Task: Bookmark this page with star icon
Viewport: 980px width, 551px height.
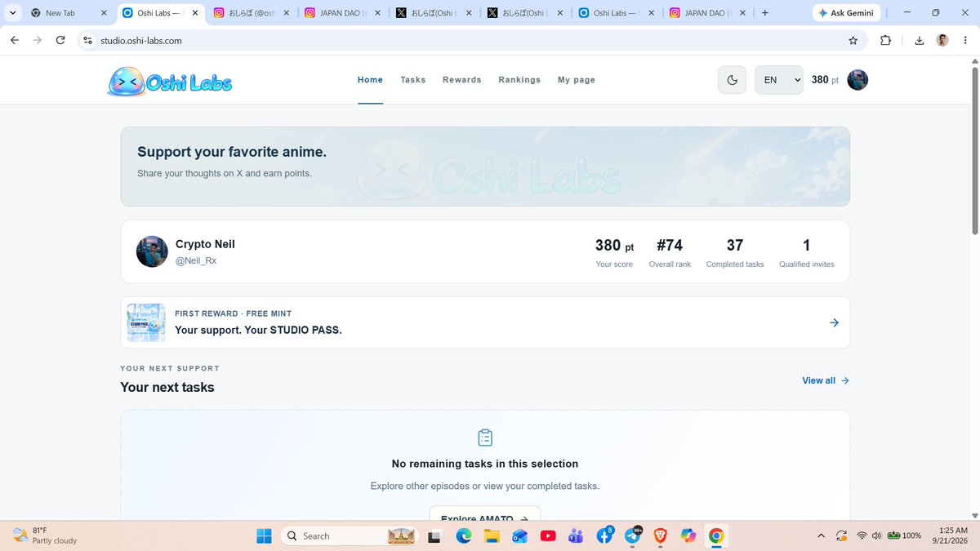Action: tap(853, 40)
